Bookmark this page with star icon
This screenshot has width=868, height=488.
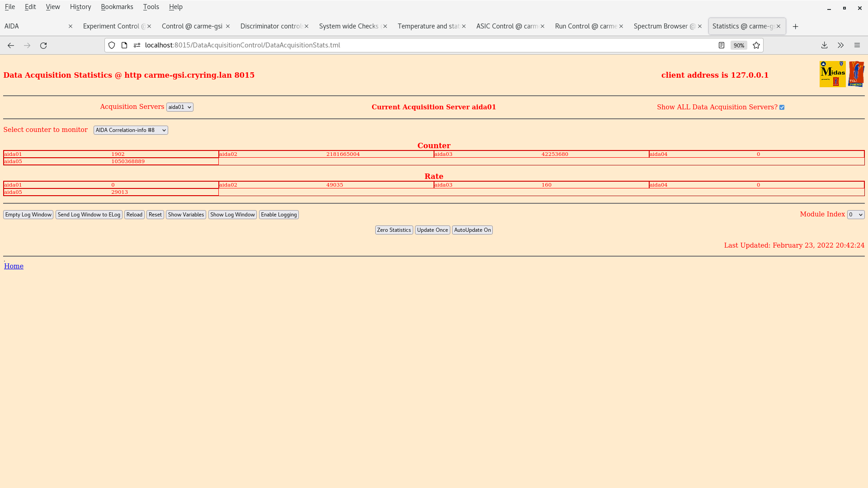tap(756, 45)
